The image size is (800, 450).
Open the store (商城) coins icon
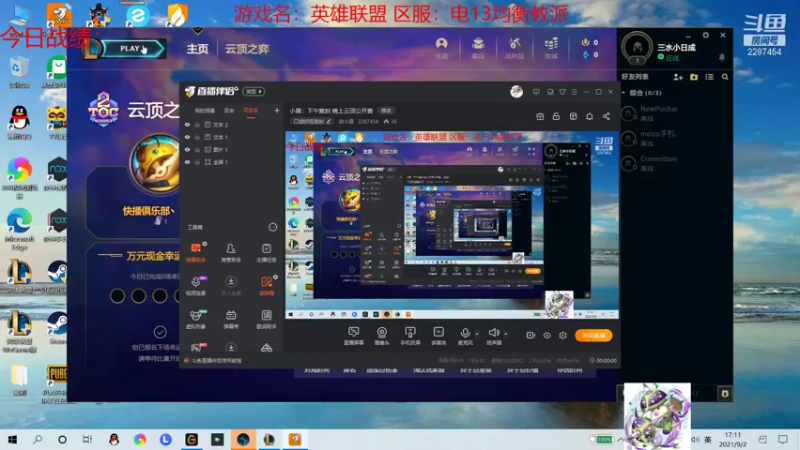click(x=551, y=48)
